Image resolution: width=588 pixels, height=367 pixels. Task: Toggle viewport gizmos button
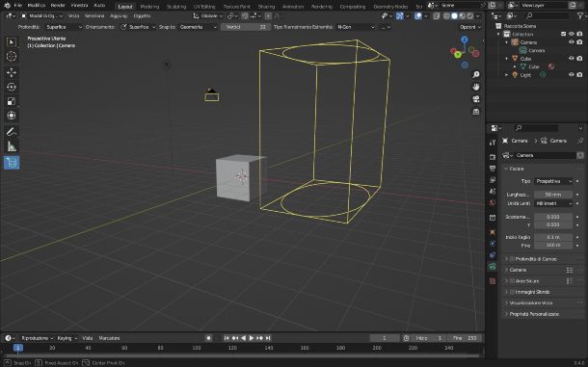point(400,16)
